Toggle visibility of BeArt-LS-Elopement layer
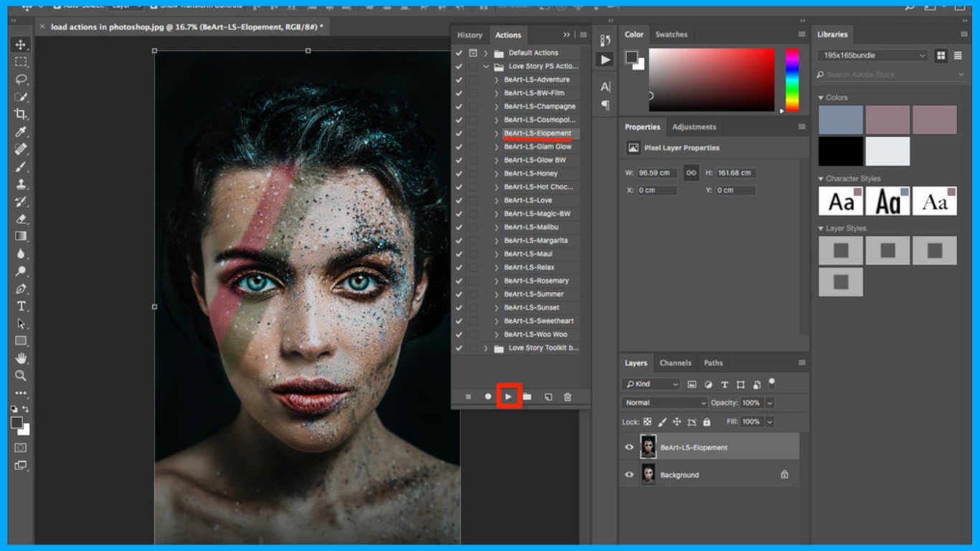The width and height of the screenshot is (980, 551). coord(629,447)
